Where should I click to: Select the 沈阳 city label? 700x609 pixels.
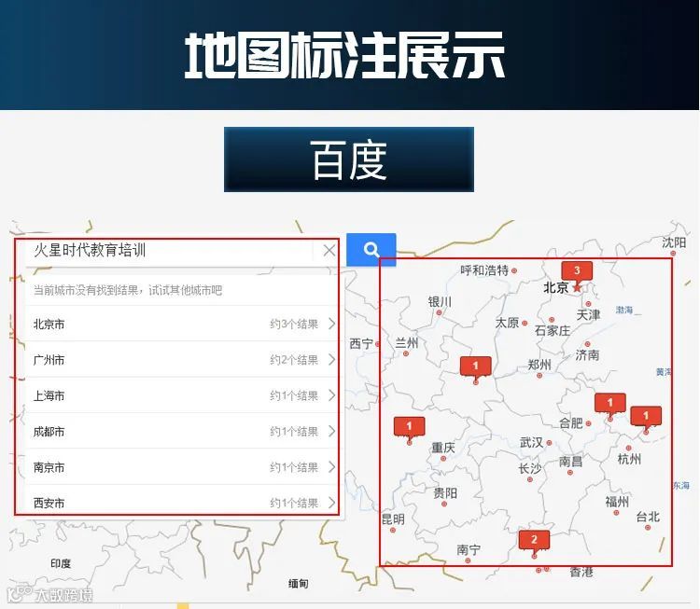pyautogui.click(x=674, y=242)
